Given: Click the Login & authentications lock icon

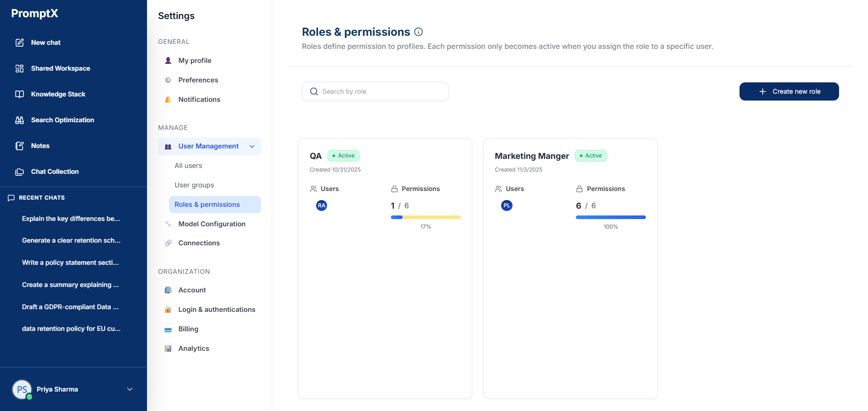Looking at the screenshot, I should [168, 310].
